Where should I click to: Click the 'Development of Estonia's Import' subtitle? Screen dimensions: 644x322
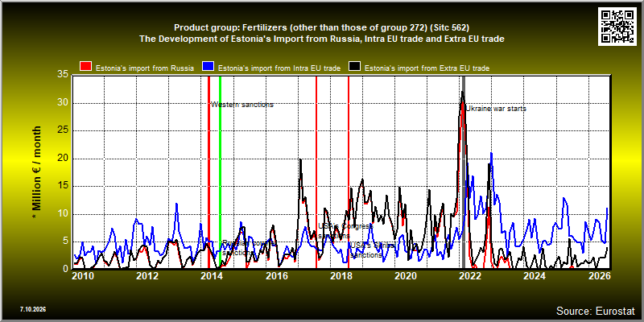321,39
